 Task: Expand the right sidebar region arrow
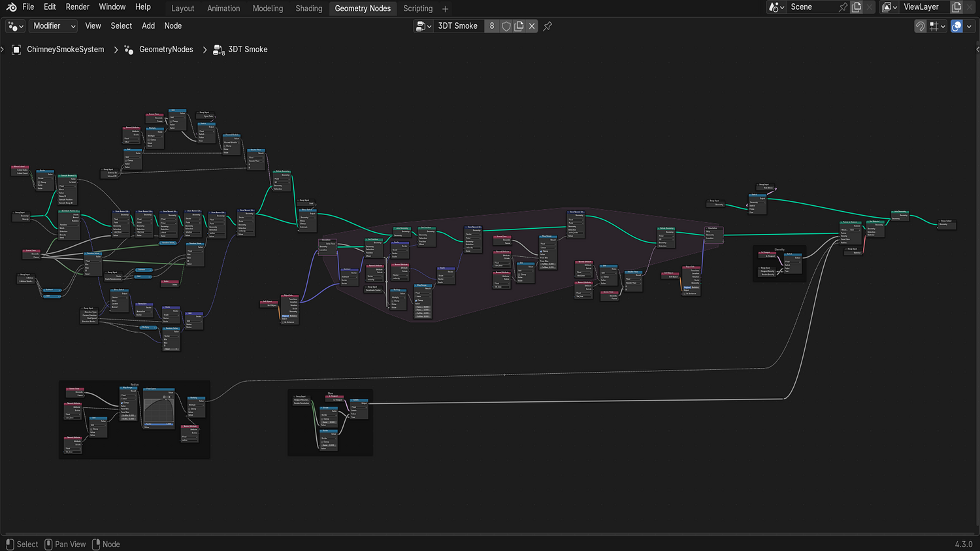coord(977,50)
